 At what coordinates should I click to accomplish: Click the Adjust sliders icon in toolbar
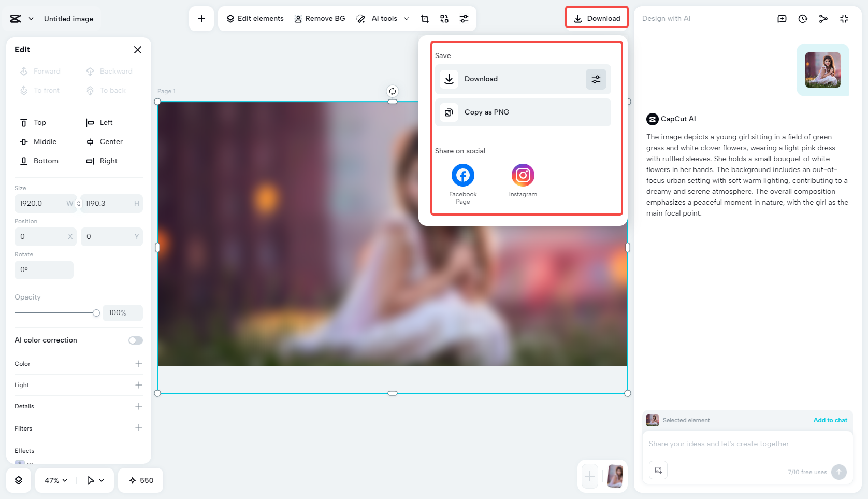click(464, 18)
